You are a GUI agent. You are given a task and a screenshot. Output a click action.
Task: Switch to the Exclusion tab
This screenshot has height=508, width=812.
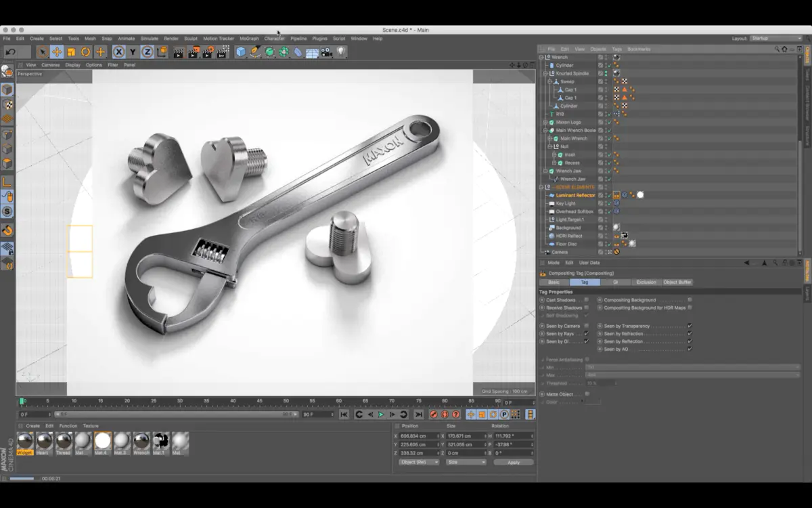tap(646, 282)
